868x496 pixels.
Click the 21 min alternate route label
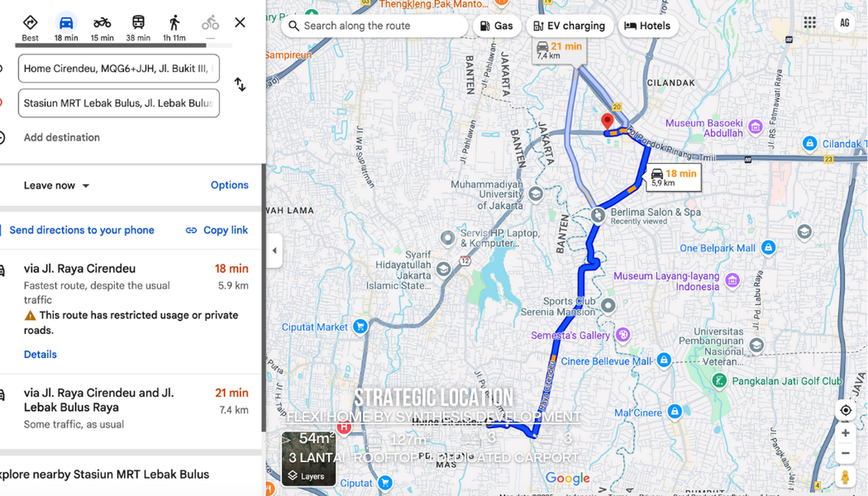(x=559, y=50)
